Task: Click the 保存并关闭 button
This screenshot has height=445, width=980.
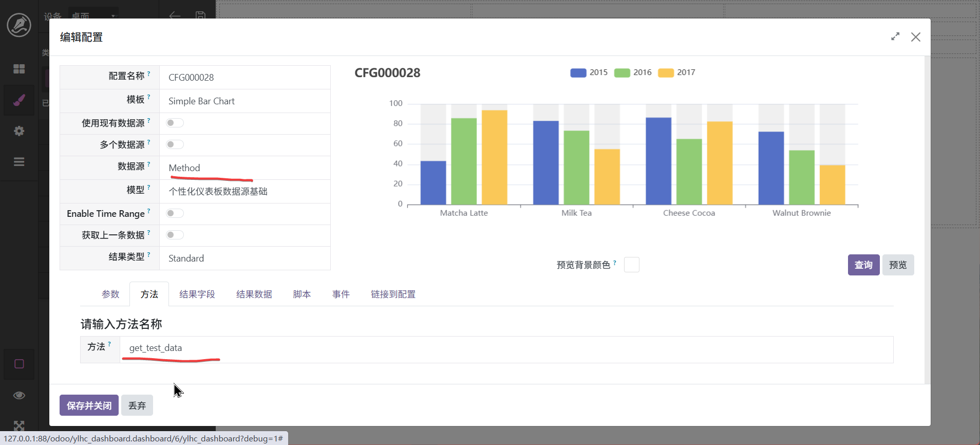Action: point(89,405)
